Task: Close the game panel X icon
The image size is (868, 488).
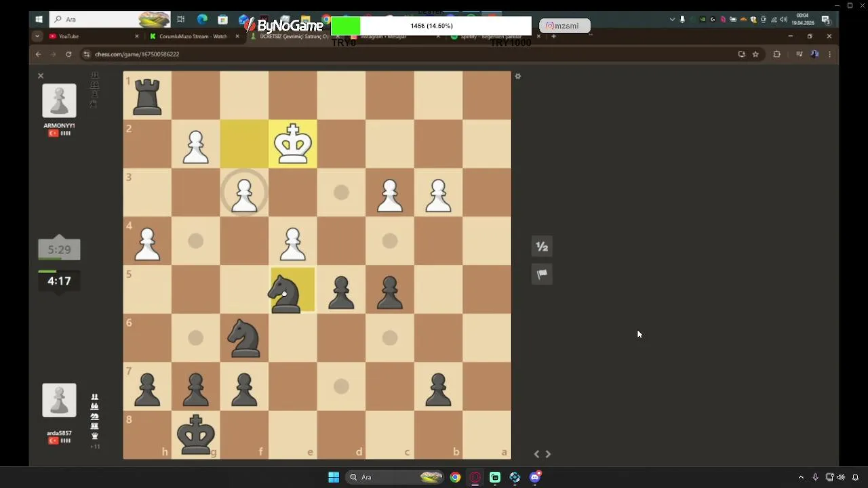Action: pyautogui.click(x=41, y=76)
